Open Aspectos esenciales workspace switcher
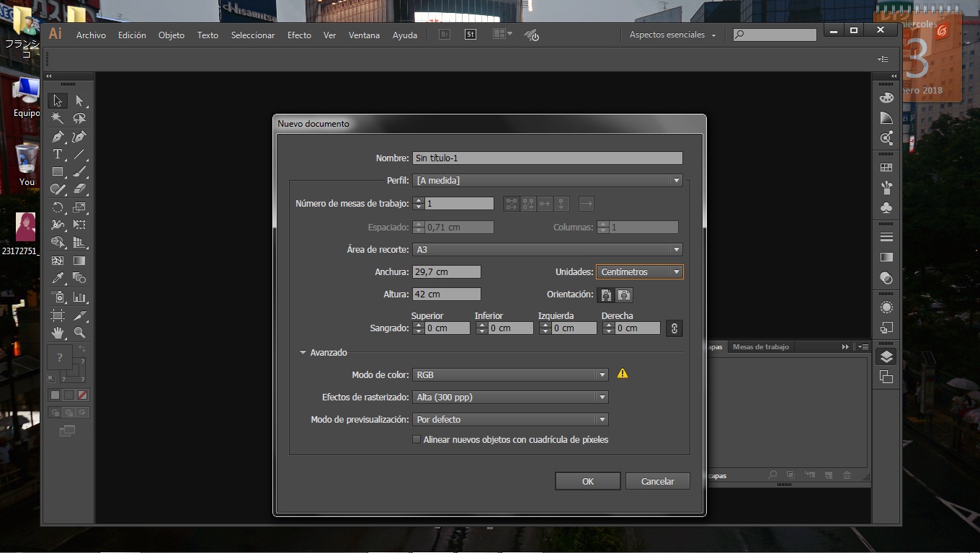Screen dimensions: 980x553 pyautogui.click(x=672, y=35)
